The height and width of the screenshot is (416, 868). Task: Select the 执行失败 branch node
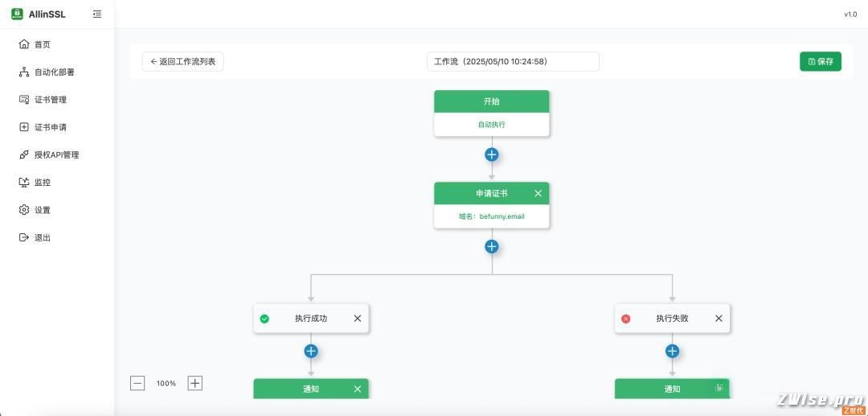[x=672, y=319]
